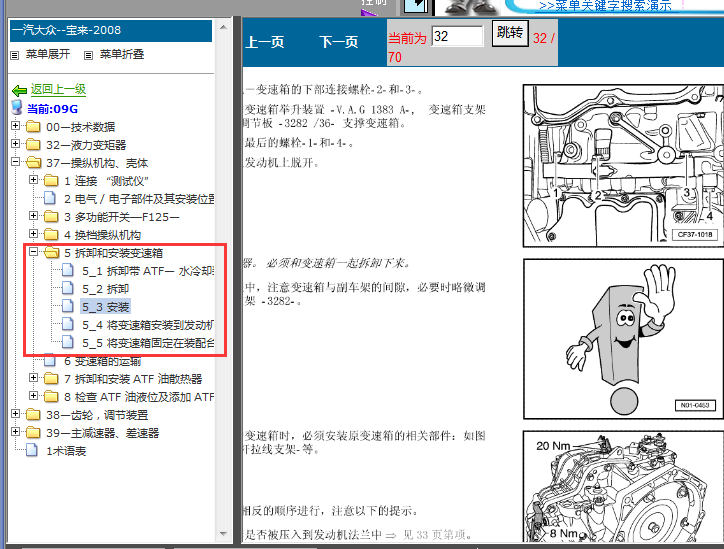
Task: Expand the 7 拆卸和安装 ATF 油散热器 node
Action: pos(33,378)
